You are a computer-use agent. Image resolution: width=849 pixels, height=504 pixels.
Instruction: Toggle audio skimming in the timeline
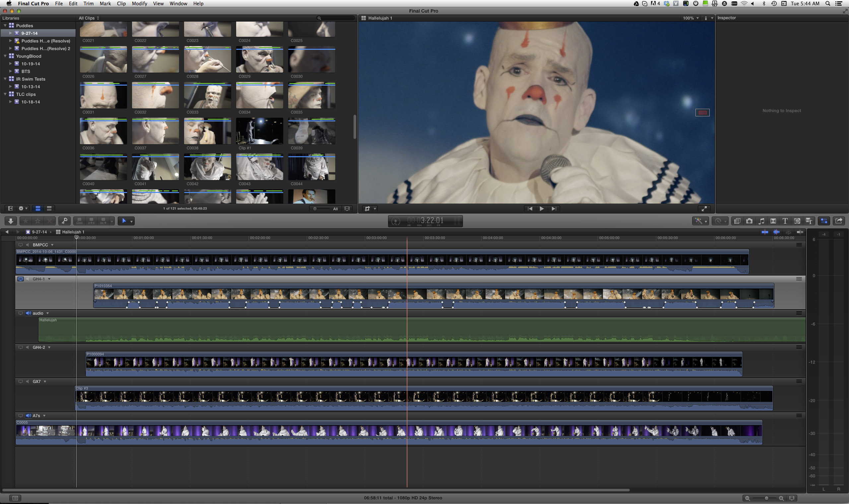776,232
